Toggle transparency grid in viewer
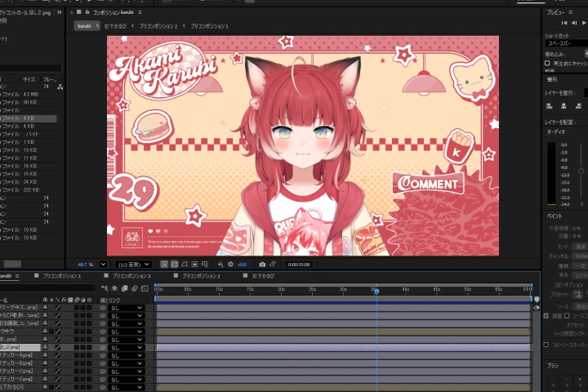The width and height of the screenshot is (588, 392). click(x=175, y=265)
